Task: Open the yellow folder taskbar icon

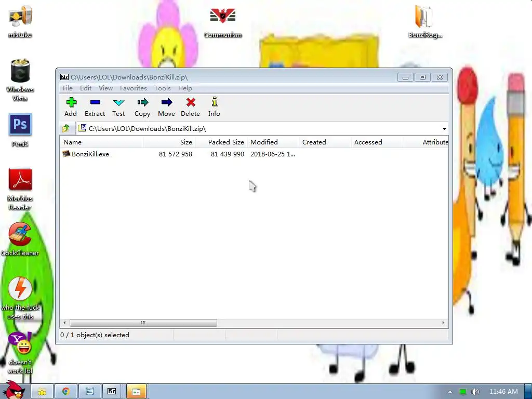Action: point(42,392)
